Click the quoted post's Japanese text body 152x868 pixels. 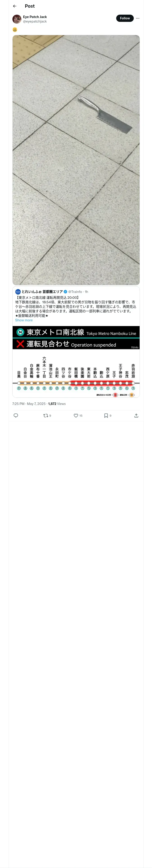76,307
